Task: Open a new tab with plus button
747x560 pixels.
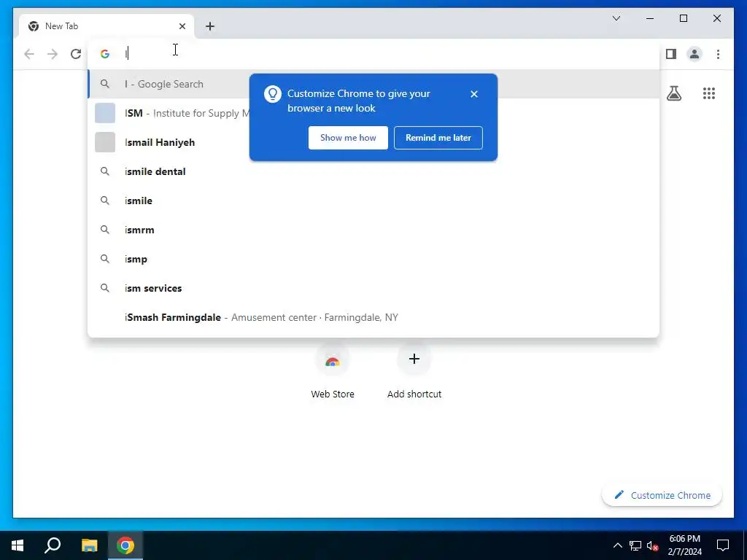Action: pos(210,26)
